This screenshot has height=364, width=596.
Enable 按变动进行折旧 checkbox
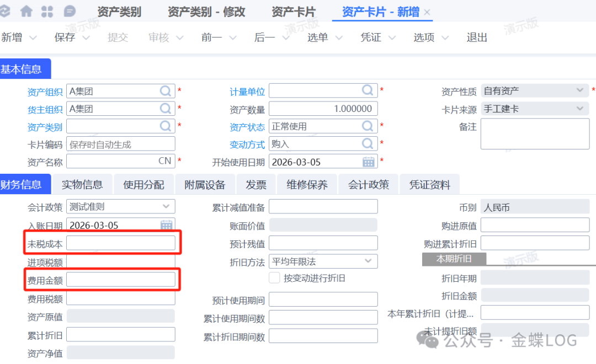pyautogui.click(x=274, y=278)
